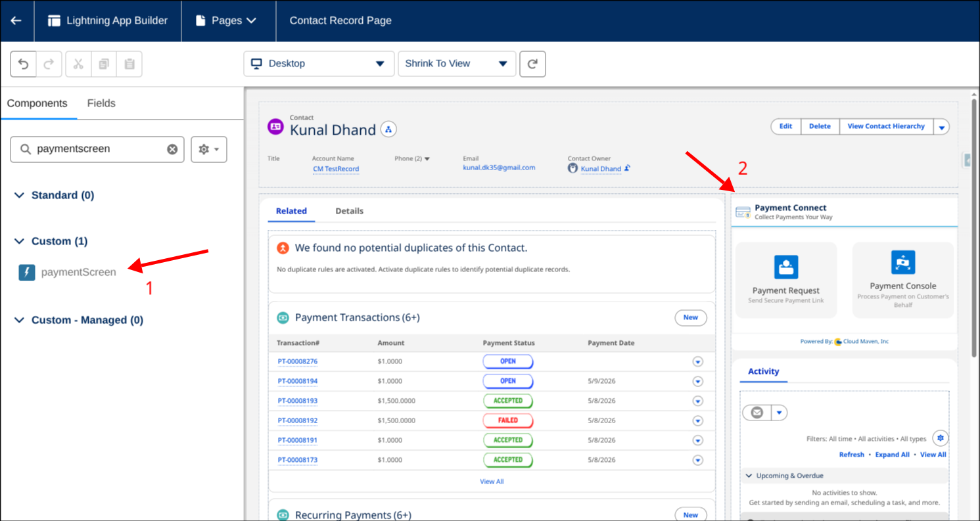Open transaction PT-00008191
The image size is (980, 521).
(298, 440)
